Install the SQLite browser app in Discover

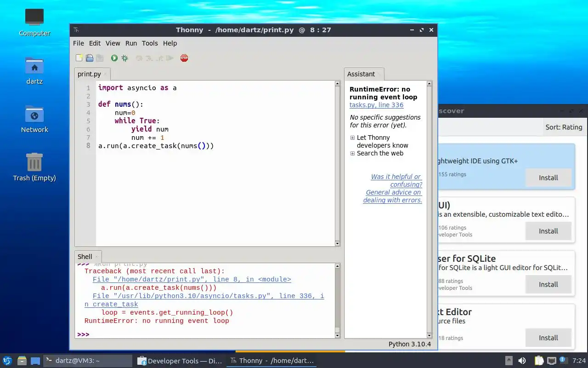pyautogui.click(x=548, y=284)
